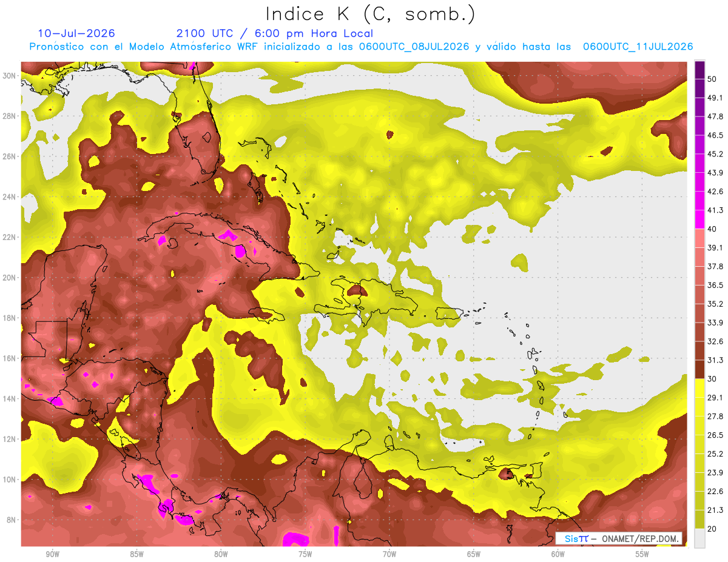Click the 8N latitude label

click(11, 520)
